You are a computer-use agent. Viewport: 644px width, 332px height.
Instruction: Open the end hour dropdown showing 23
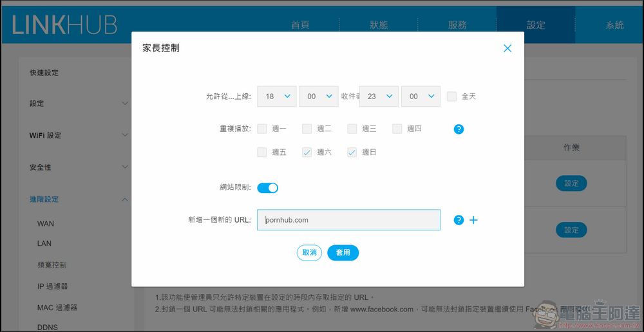(x=379, y=97)
